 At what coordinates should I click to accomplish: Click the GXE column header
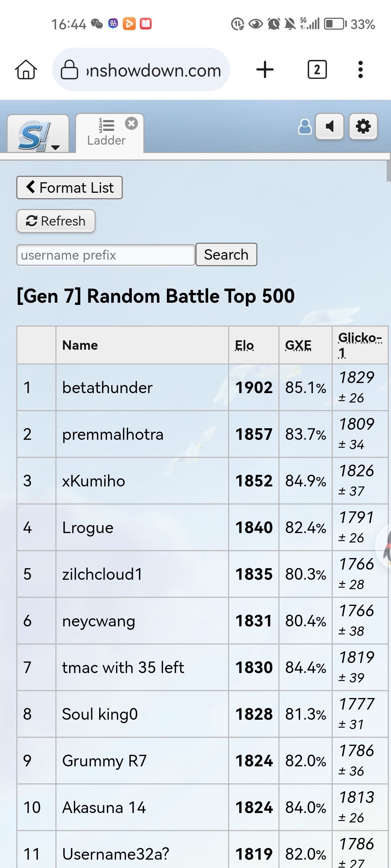coord(298,345)
